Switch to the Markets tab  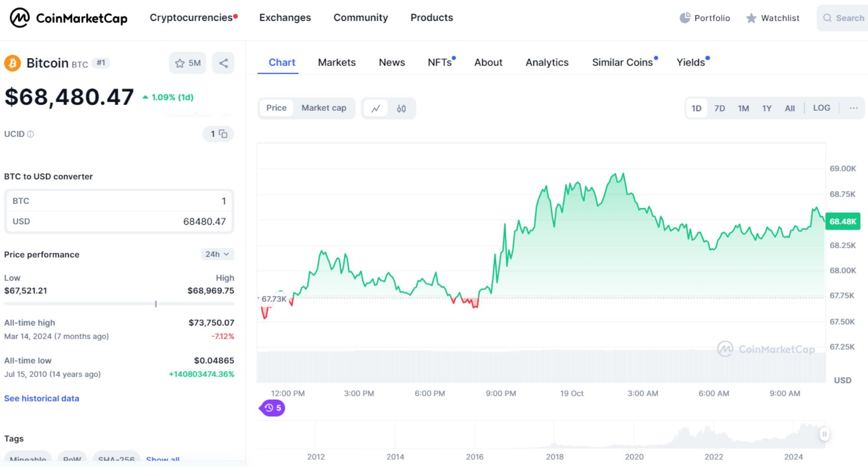(x=336, y=62)
